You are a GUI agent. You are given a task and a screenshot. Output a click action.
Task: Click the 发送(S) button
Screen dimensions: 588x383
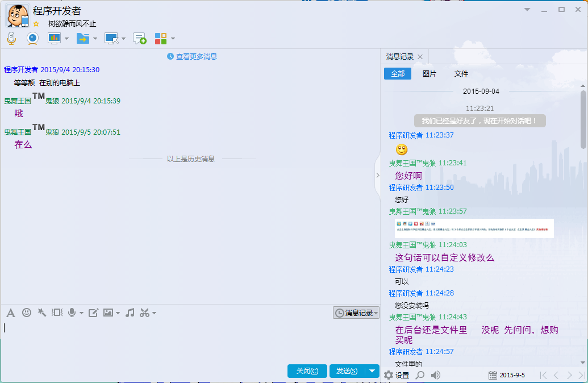[347, 371]
